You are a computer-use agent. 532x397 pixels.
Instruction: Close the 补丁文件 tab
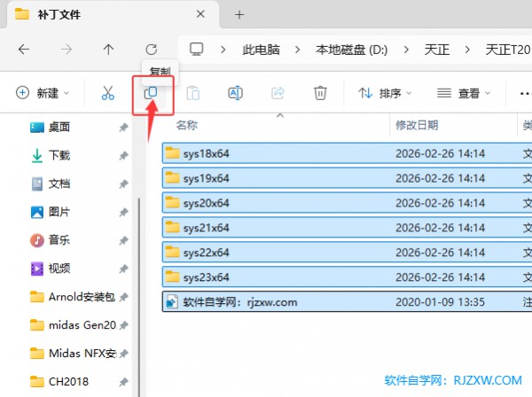(201, 14)
